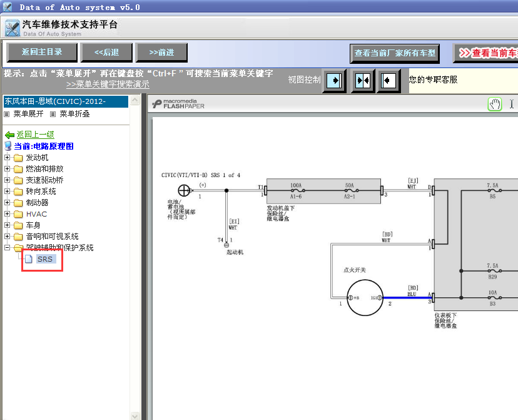This screenshot has height=420, width=518.
Task: Select the 发动机 category label
Action: pyautogui.click(x=37, y=158)
